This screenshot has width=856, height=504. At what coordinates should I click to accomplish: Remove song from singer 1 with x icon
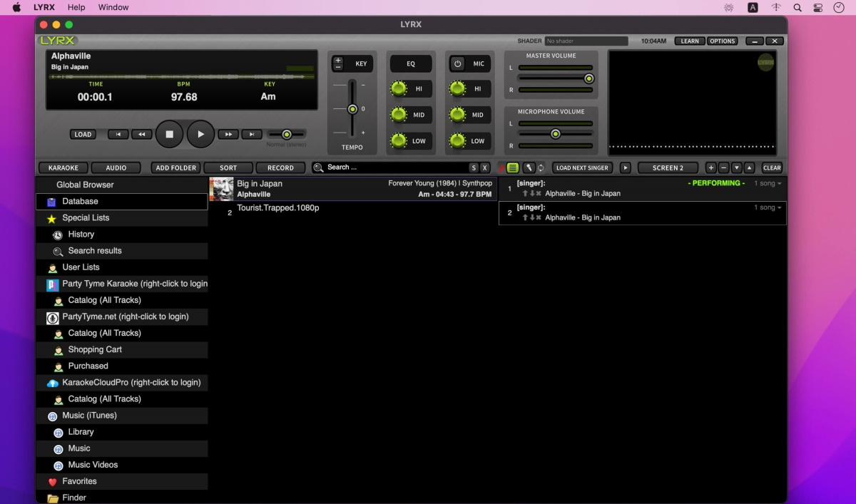coord(539,194)
